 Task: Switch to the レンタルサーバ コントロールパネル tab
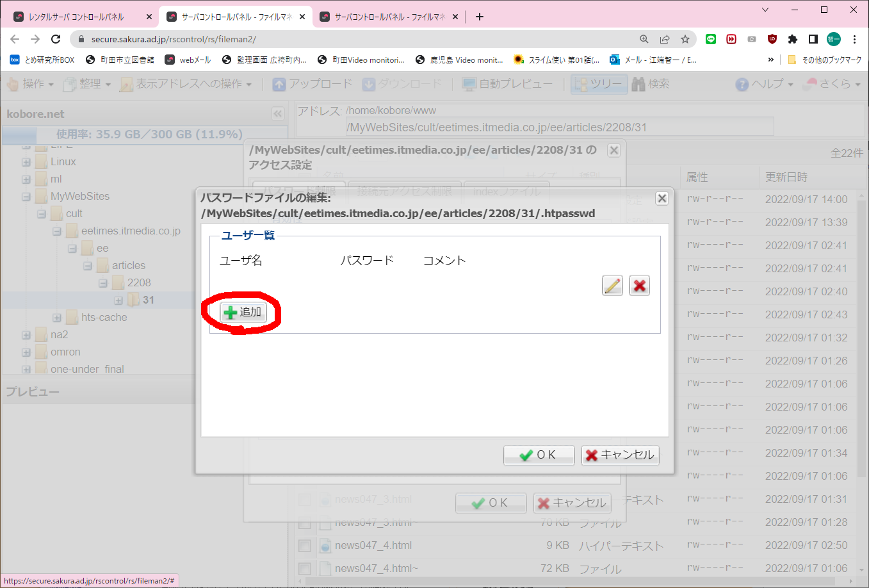pos(77,17)
